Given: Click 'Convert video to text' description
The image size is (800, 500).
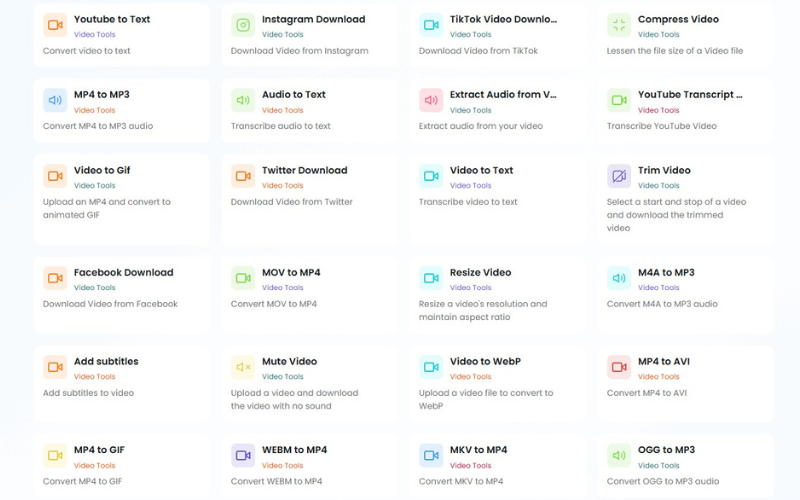Looking at the screenshot, I should (x=86, y=51).
